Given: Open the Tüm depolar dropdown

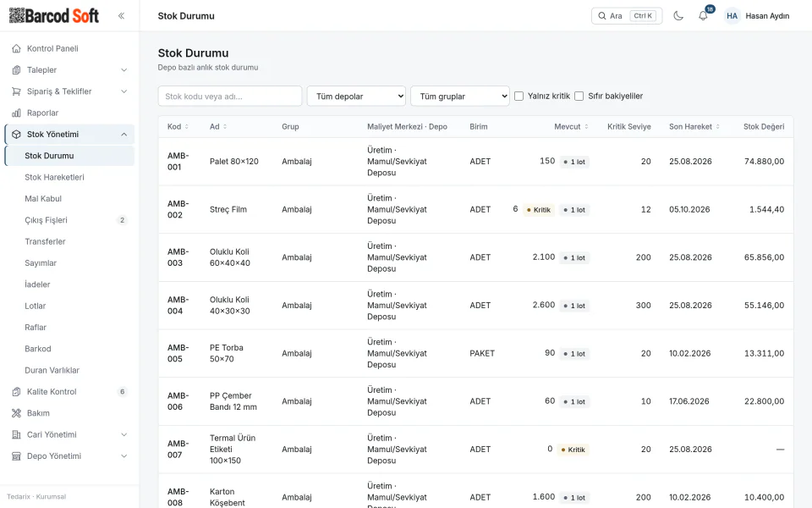Looking at the screenshot, I should (356, 96).
